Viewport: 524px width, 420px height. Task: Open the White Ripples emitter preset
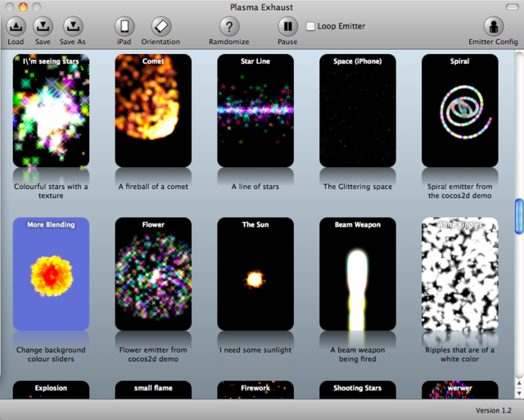(x=460, y=274)
